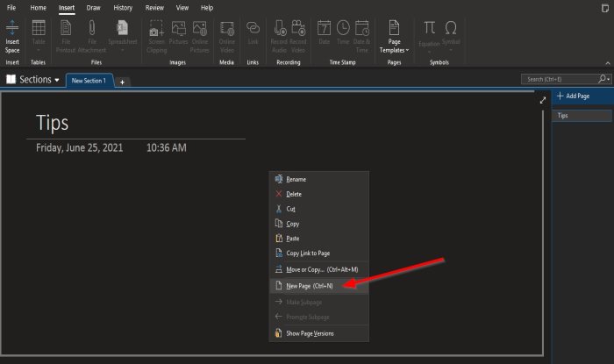Choose Show Page Versions entry
614x364 pixels.
[318, 333]
